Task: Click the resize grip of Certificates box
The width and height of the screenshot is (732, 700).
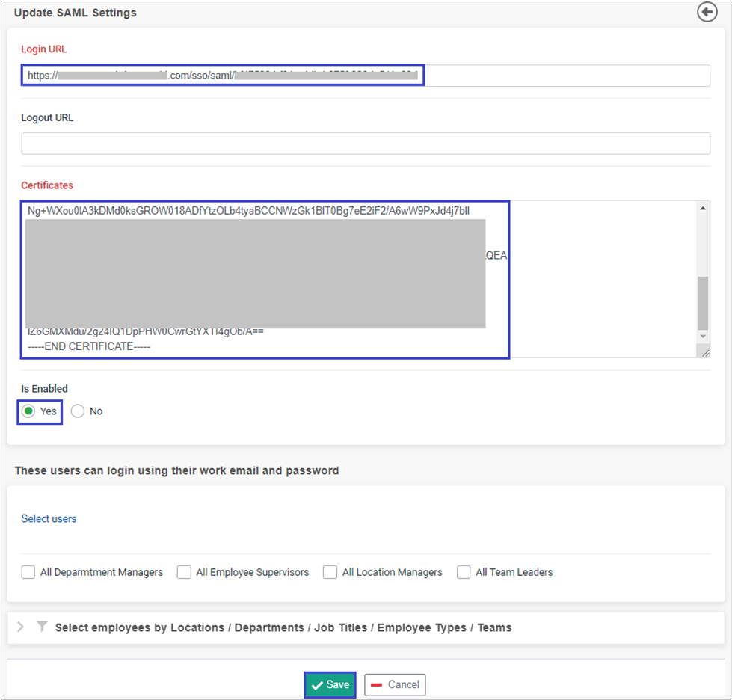Action: click(x=704, y=351)
